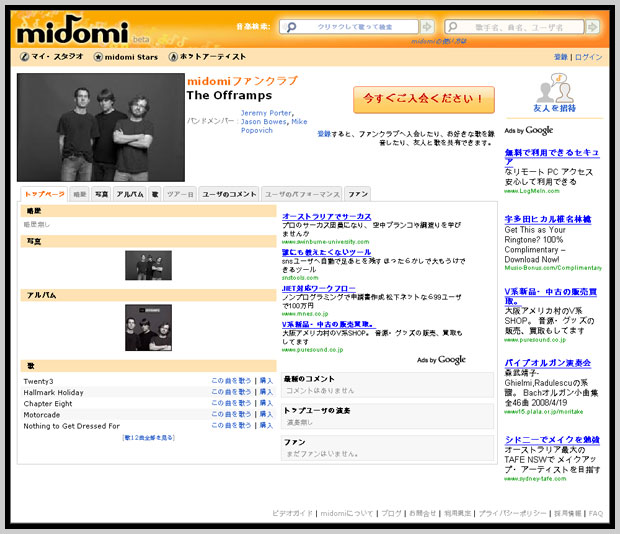Click the orange 今すぐご入会ください button

(424, 100)
